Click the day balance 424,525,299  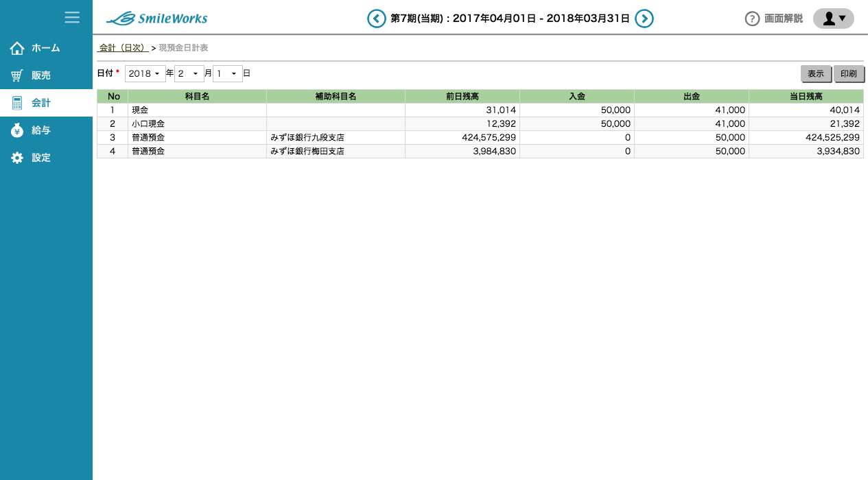pos(806,138)
